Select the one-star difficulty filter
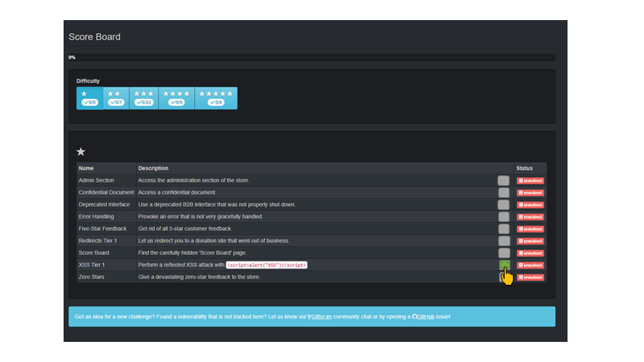Image resolution: width=644 pixels, height=362 pixels. [89, 98]
